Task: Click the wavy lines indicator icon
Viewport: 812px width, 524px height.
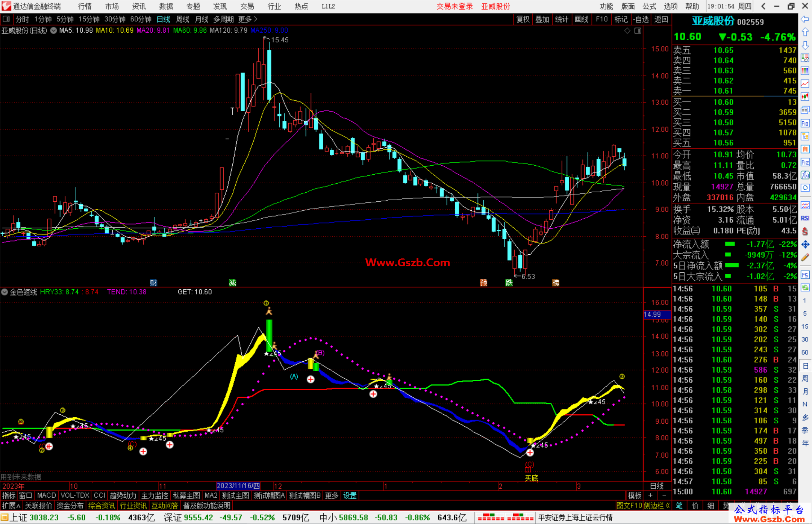Action: pos(805,205)
